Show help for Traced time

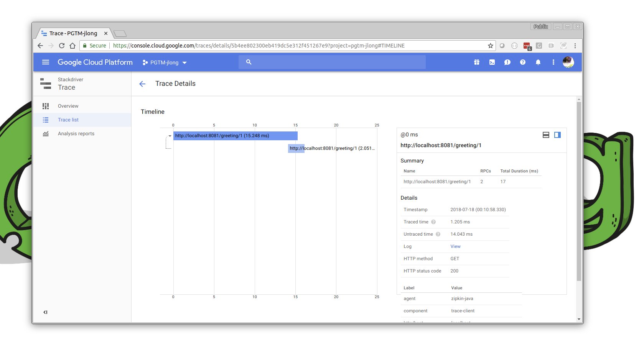pyautogui.click(x=433, y=222)
